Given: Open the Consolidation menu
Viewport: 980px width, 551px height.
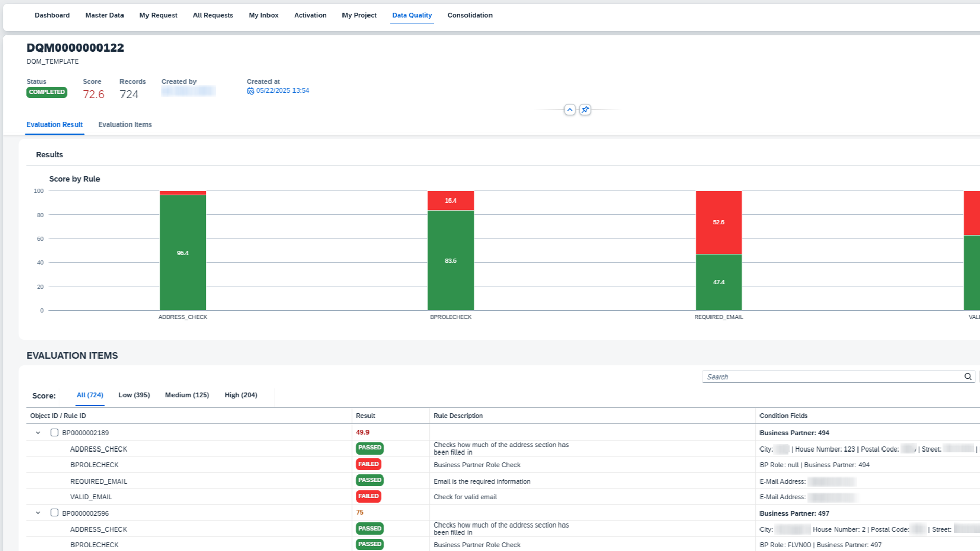Looking at the screenshot, I should [470, 15].
